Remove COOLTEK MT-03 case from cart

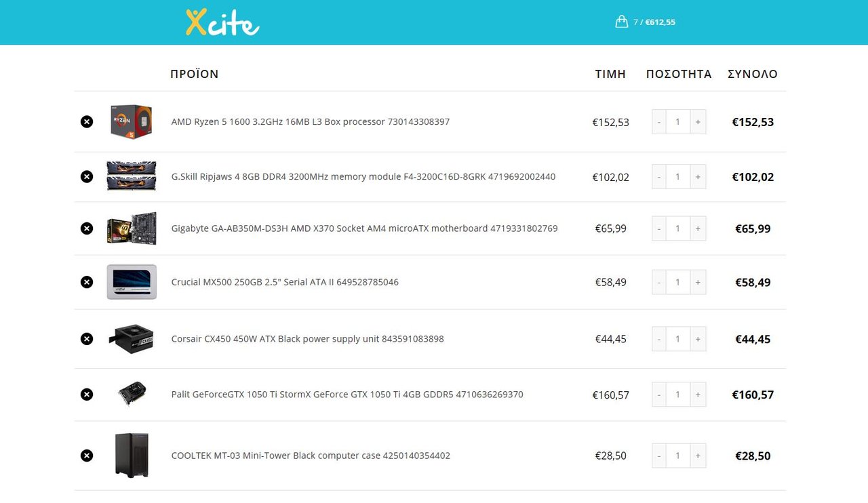point(87,456)
